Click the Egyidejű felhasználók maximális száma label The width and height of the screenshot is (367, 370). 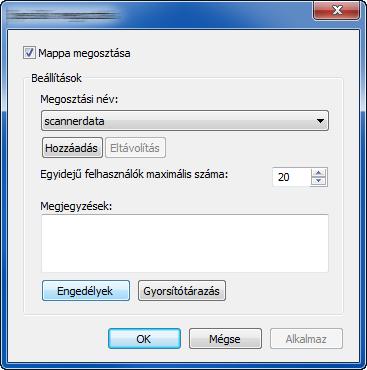(x=134, y=174)
